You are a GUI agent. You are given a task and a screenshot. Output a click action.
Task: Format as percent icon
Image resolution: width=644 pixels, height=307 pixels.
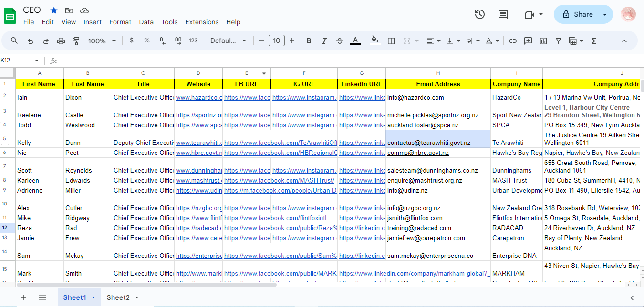click(147, 41)
